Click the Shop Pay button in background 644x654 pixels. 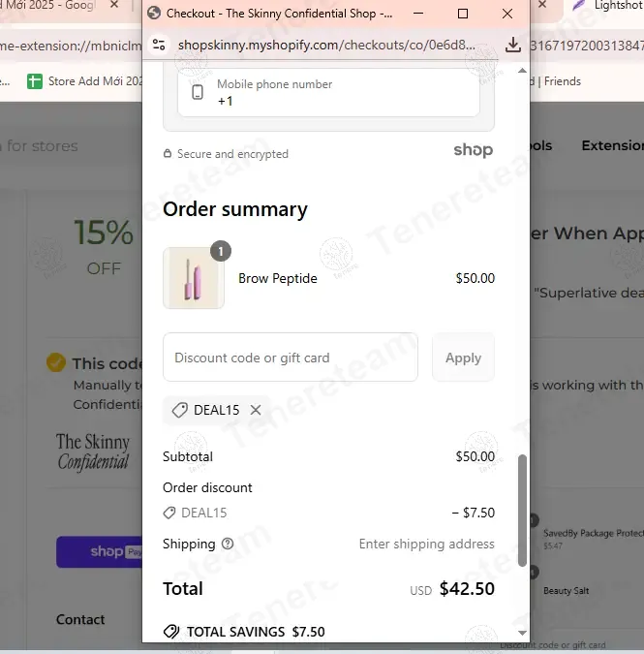coord(99,551)
